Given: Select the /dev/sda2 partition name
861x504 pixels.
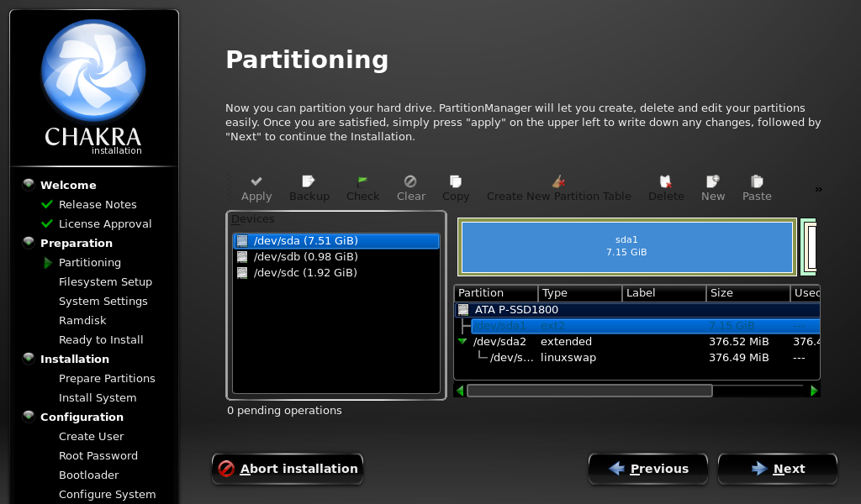Looking at the screenshot, I should pyautogui.click(x=499, y=342).
